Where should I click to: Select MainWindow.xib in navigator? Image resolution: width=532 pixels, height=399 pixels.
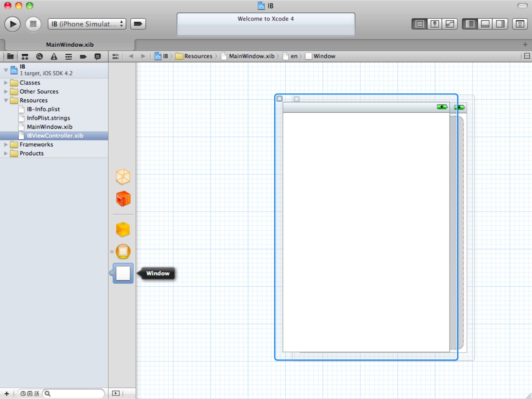tap(54, 127)
